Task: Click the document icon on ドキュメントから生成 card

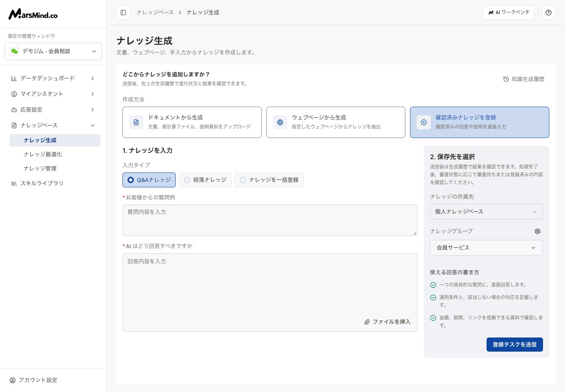Action: tap(136, 122)
